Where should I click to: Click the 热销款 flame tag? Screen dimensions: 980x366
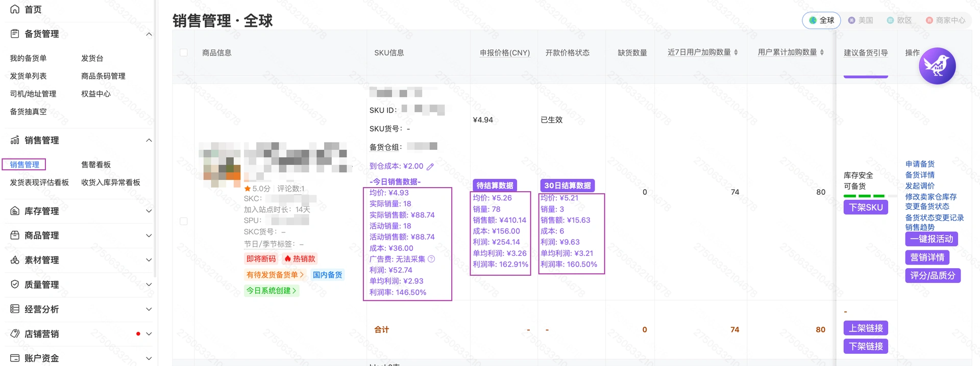(x=300, y=259)
